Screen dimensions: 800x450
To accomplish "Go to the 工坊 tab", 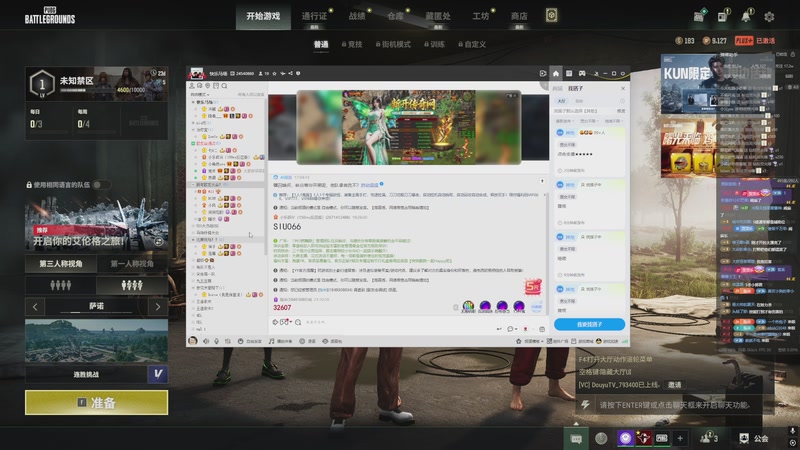I will (481, 16).
